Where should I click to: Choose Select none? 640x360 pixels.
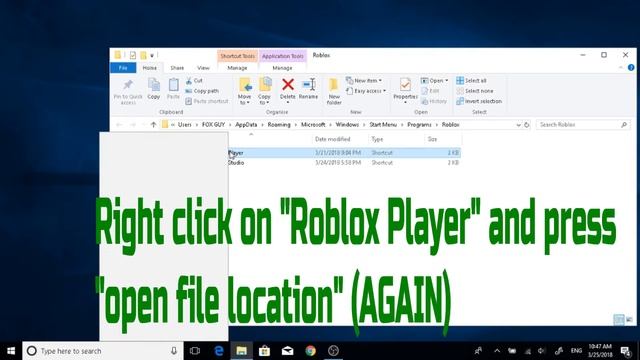pos(475,91)
